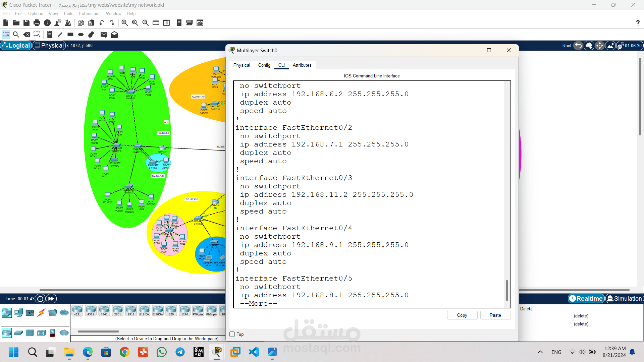Image resolution: width=644 pixels, height=362 pixels.
Task: Pick the 2911 router device
Action: click(131, 311)
